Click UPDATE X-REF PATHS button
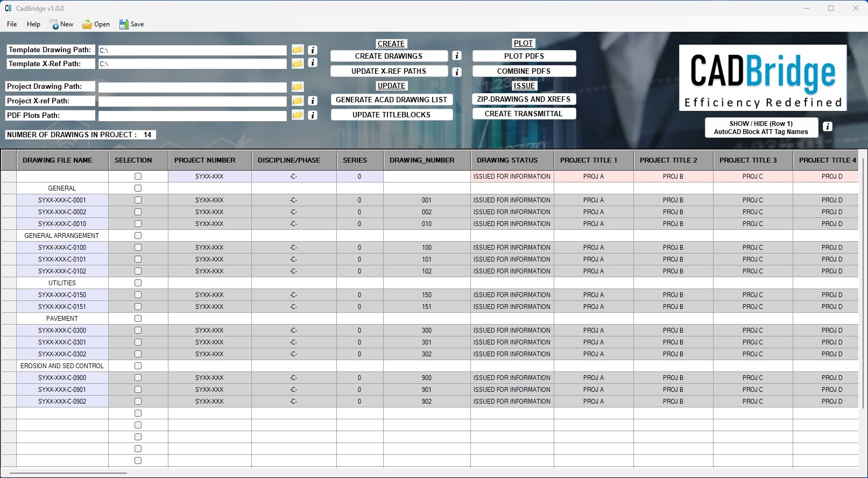The width and height of the screenshot is (868, 478). tap(389, 71)
